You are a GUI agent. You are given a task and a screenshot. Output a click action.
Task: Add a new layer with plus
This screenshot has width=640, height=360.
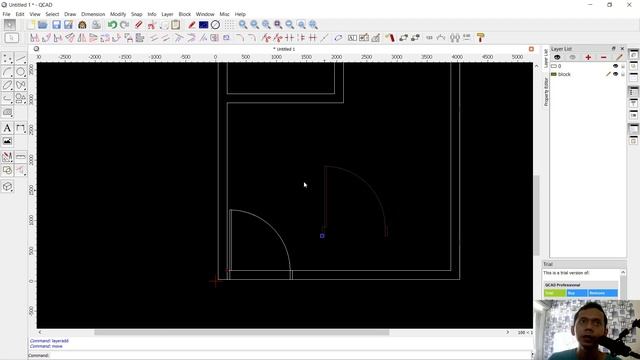coord(588,58)
